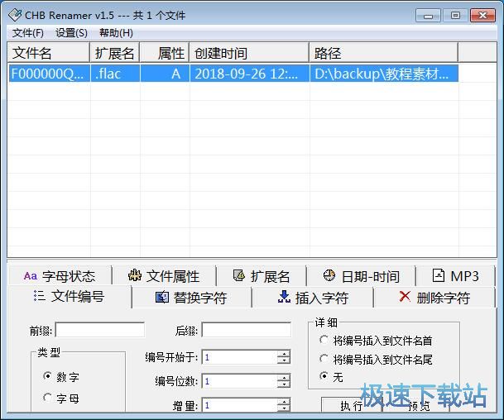This screenshot has width=504, height=420.
Task: Increase 编号开始于 value with up arrow
Action: [x=284, y=354]
